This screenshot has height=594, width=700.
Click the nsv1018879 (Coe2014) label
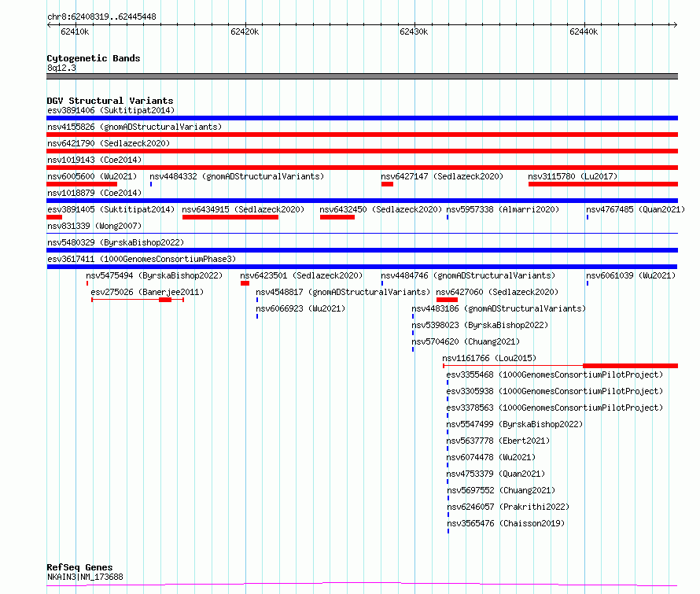click(x=94, y=193)
